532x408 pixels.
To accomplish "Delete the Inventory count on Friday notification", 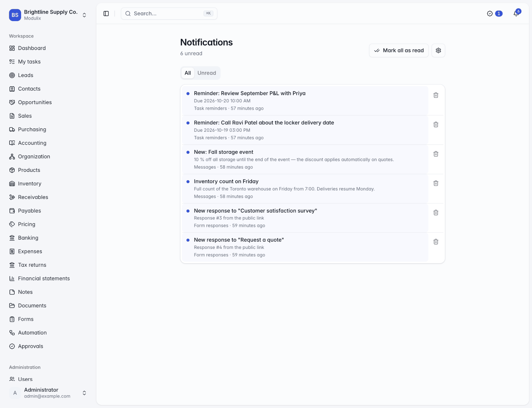I will point(436,183).
